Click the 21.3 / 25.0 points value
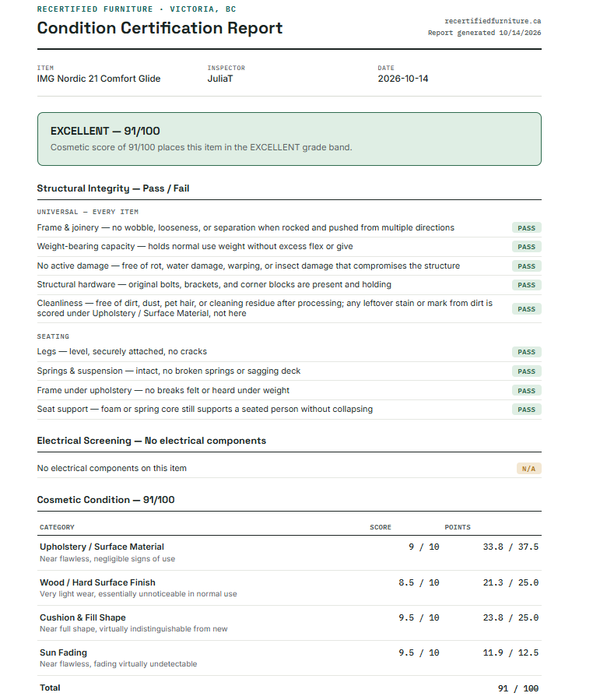Image resolution: width=593 pixels, height=700 pixels. point(511,582)
